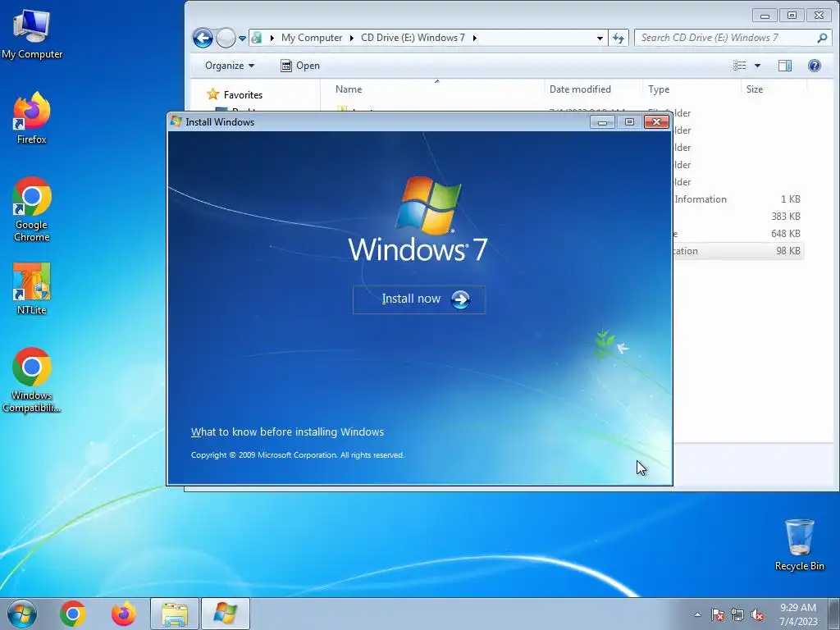The width and height of the screenshot is (840, 630).
Task: Select the 98 KB file row in Explorer
Action: click(738, 251)
